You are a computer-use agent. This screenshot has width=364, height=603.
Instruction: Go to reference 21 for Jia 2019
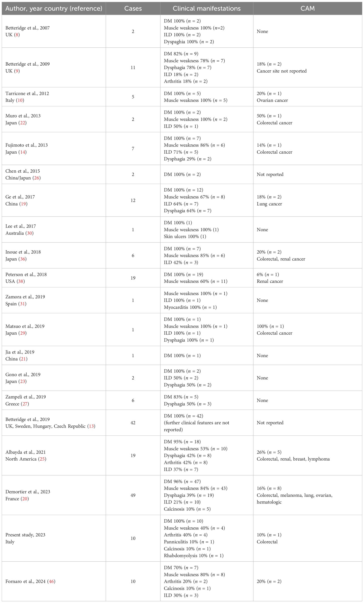(x=23, y=359)
